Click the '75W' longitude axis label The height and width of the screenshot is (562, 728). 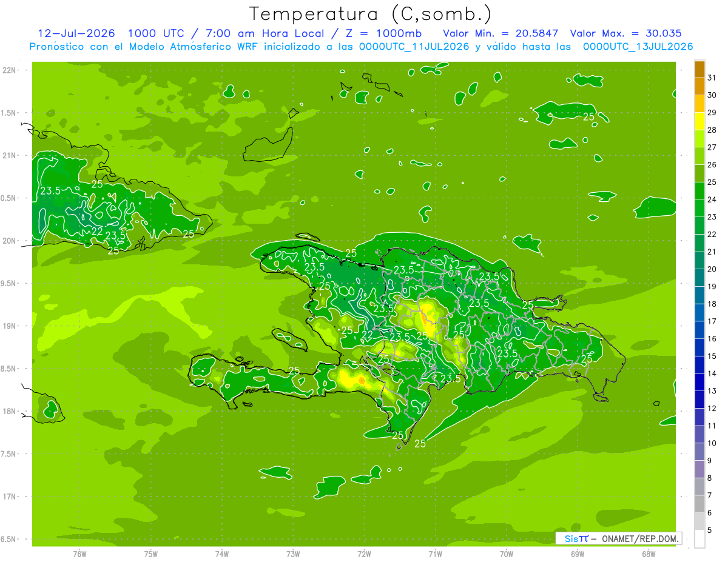point(150,554)
